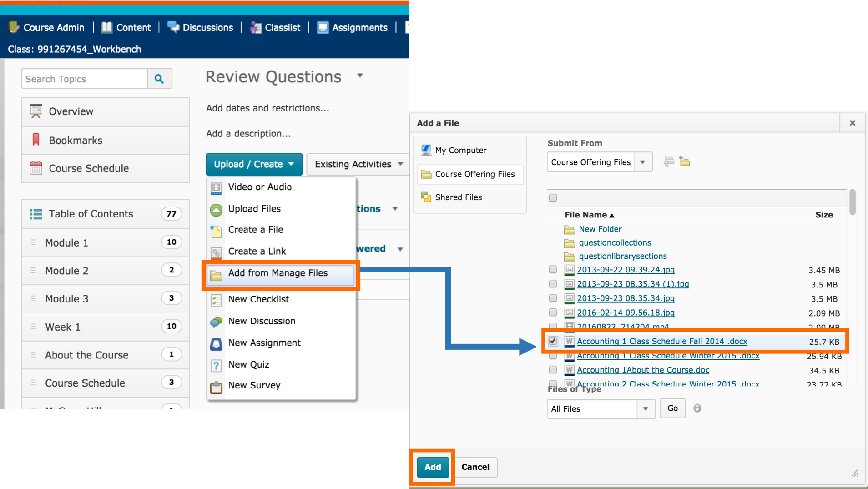Click the Files of Type info icon
The width and height of the screenshot is (868, 489).
point(697,408)
